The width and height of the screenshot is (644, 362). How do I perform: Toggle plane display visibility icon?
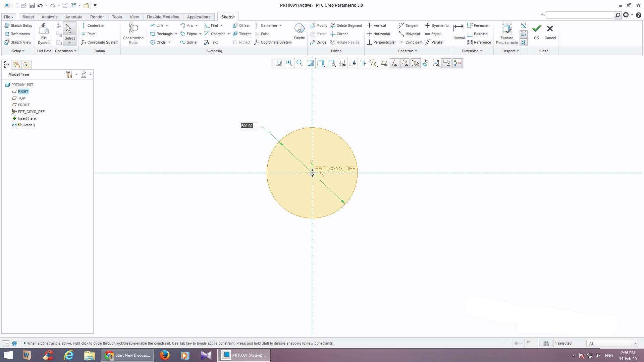[x=384, y=63]
